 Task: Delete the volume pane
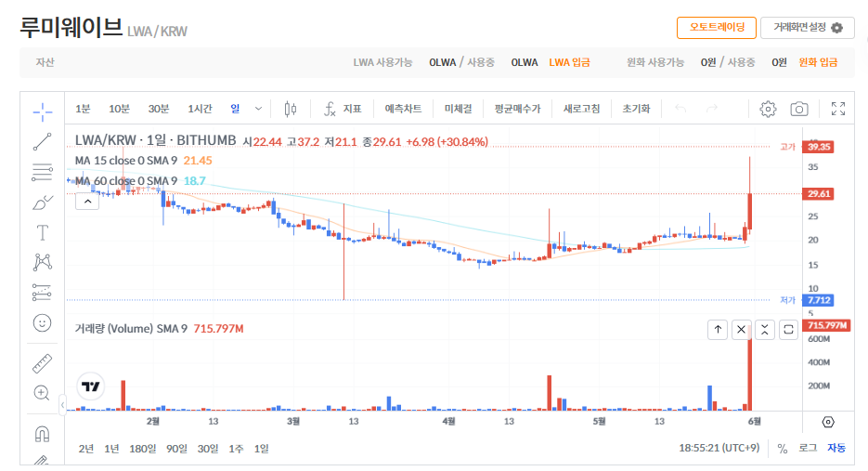click(x=741, y=330)
